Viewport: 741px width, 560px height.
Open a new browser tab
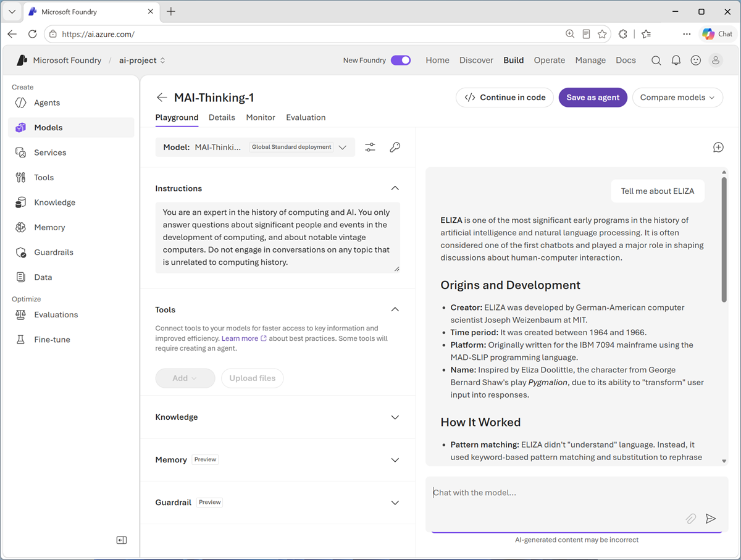(171, 12)
